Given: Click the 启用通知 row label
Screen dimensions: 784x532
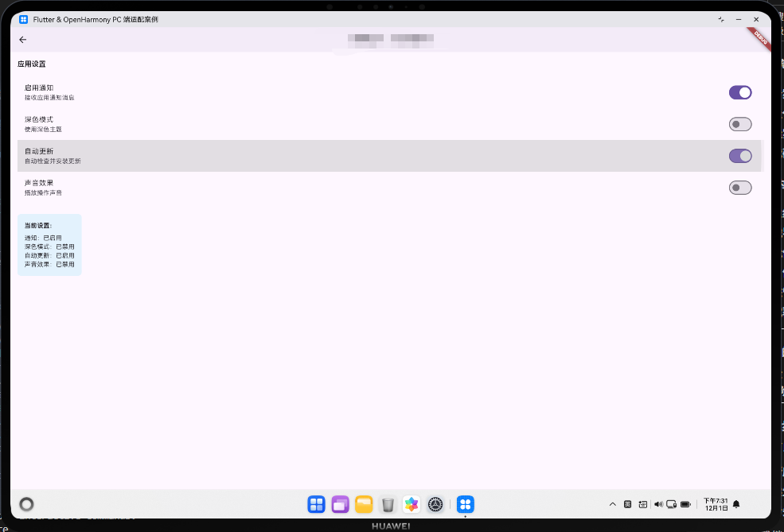Looking at the screenshot, I should [x=39, y=87].
